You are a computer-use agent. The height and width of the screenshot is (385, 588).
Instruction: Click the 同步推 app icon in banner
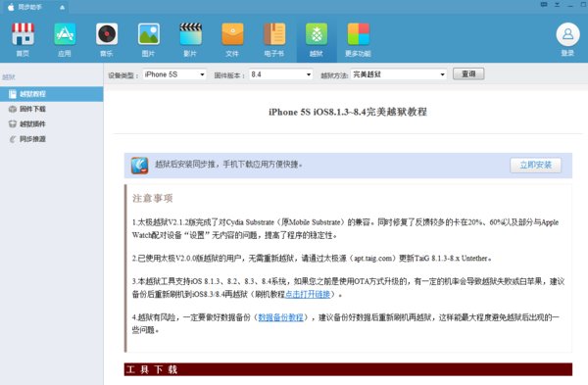tap(139, 166)
